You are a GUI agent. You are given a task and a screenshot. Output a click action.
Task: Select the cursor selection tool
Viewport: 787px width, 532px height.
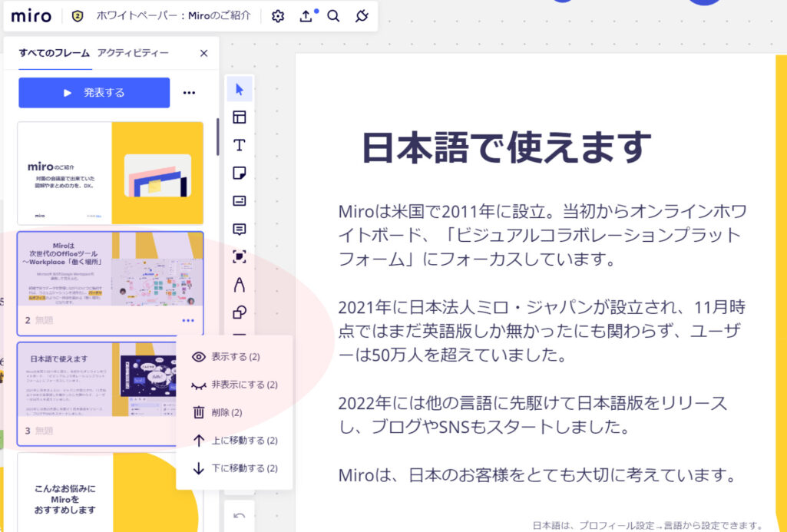click(240, 89)
